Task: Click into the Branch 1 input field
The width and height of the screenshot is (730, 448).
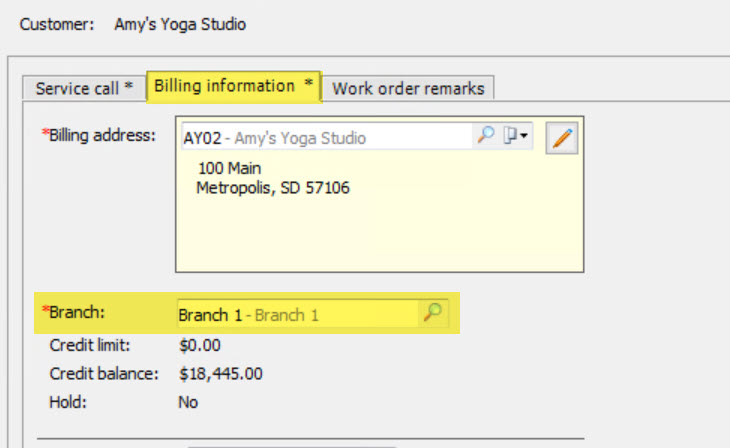Action: [x=298, y=314]
